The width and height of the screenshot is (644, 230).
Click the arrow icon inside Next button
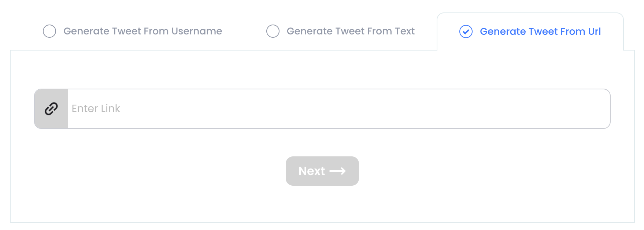click(x=338, y=171)
